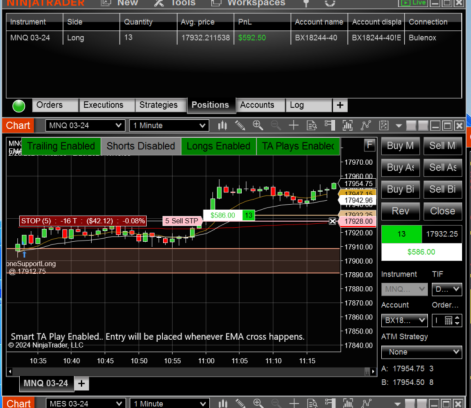The width and height of the screenshot is (471, 408).
Task: Select the Positions tab
Action: [x=212, y=105]
